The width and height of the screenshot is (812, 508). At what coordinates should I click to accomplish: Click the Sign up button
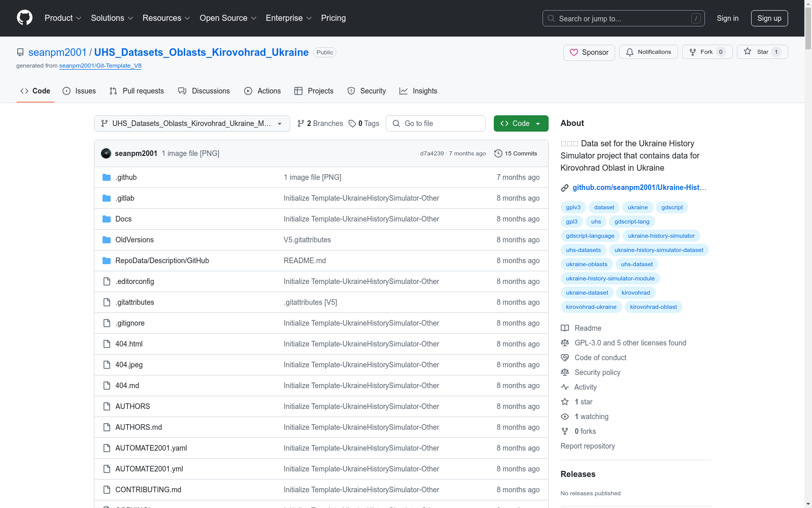click(769, 18)
